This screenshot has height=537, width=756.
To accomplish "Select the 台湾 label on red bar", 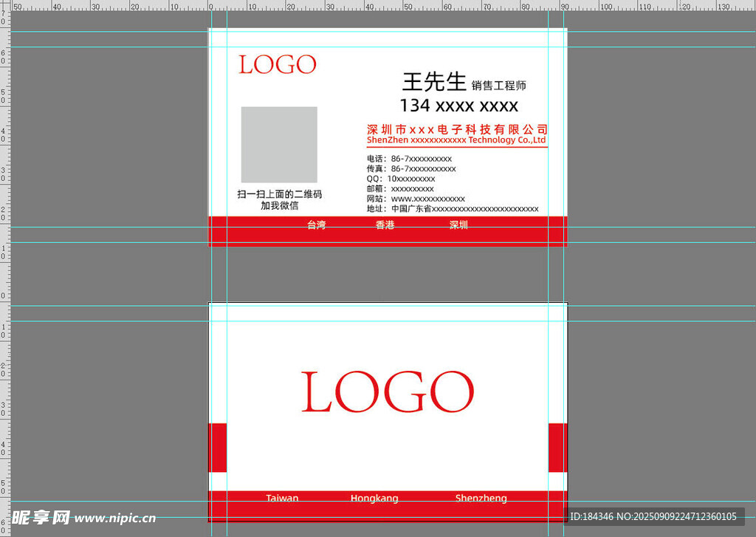I will (x=316, y=225).
